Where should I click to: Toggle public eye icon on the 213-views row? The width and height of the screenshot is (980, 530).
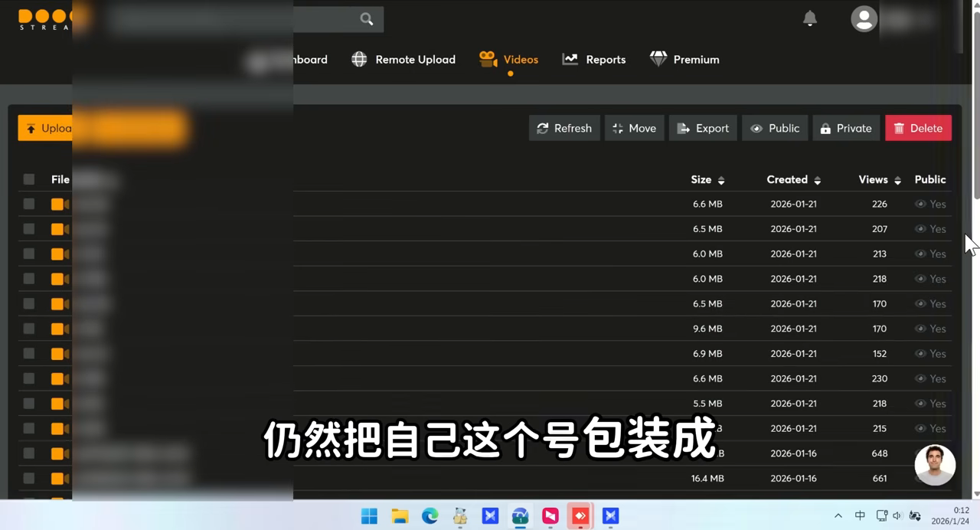920,254
